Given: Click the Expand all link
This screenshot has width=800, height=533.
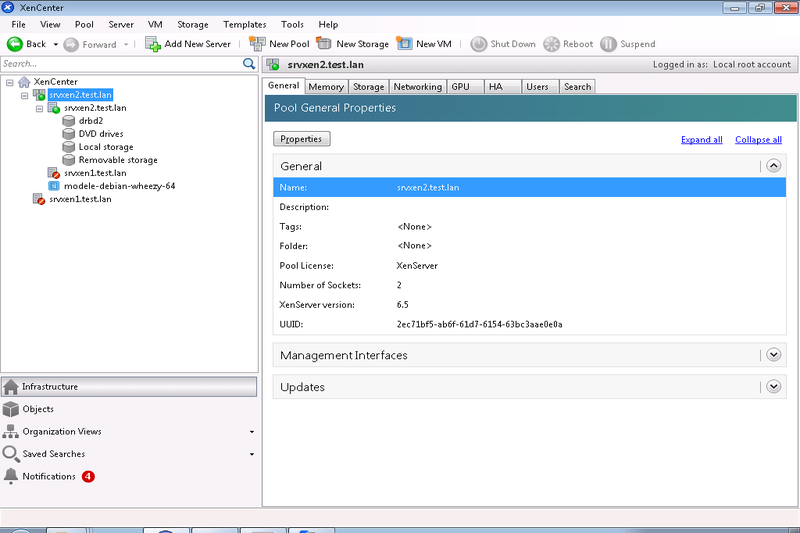Looking at the screenshot, I should 702,140.
